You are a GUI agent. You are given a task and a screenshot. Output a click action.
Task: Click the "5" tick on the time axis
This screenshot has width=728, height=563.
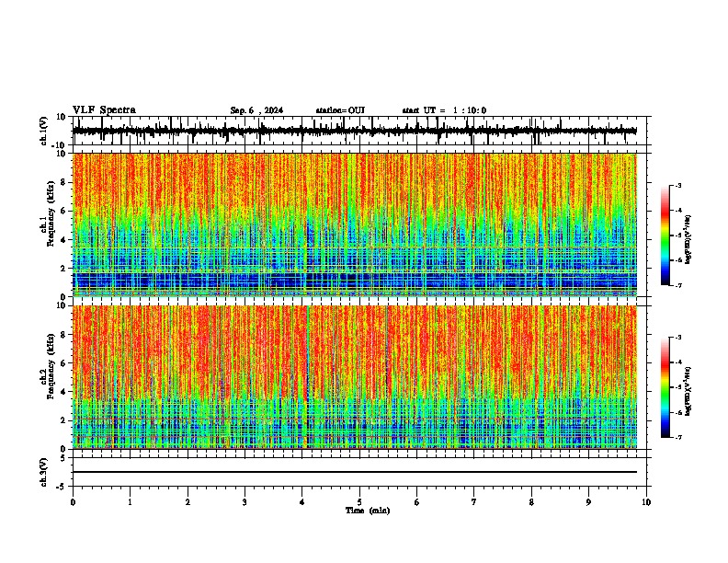(x=359, y=502)
